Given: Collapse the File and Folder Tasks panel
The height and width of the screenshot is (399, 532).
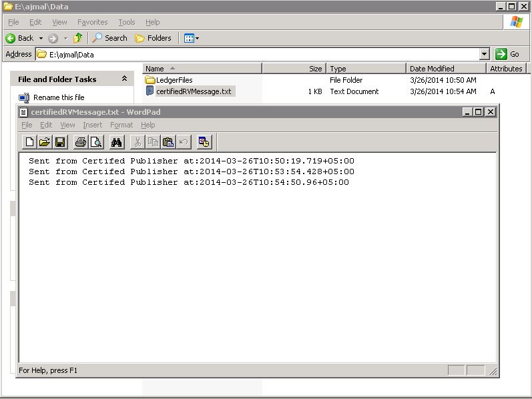Looking at the screenshot, I should click(x=125, y=79).
